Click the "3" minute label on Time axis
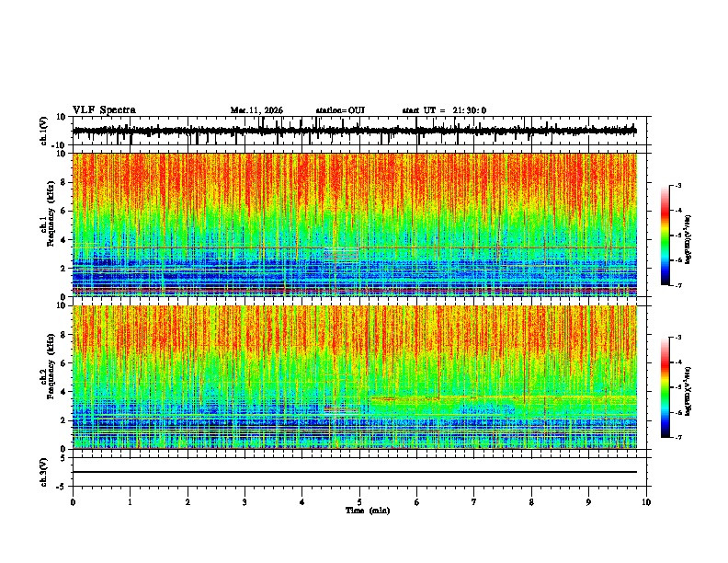 click(x=245, y=502)
